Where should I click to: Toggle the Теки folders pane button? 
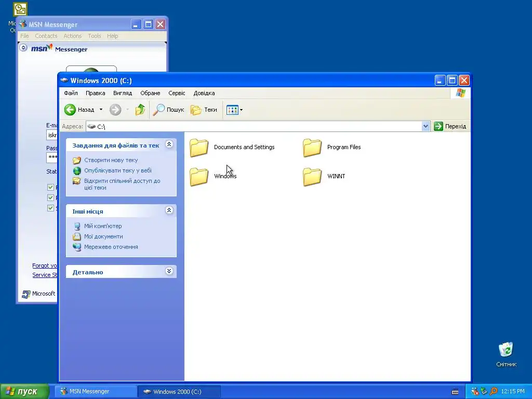click(x=204, y=110)
